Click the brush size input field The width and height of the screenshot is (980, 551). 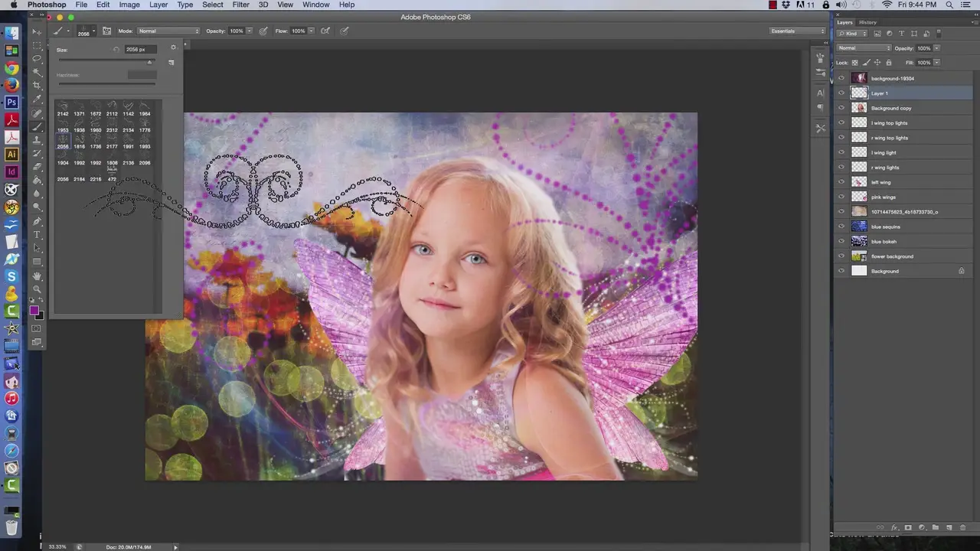click(x=141, y=49)
